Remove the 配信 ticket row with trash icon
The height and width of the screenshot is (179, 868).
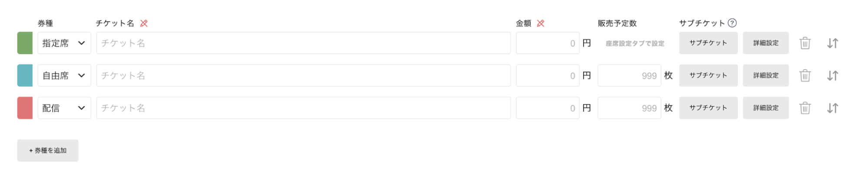(805, 108)
